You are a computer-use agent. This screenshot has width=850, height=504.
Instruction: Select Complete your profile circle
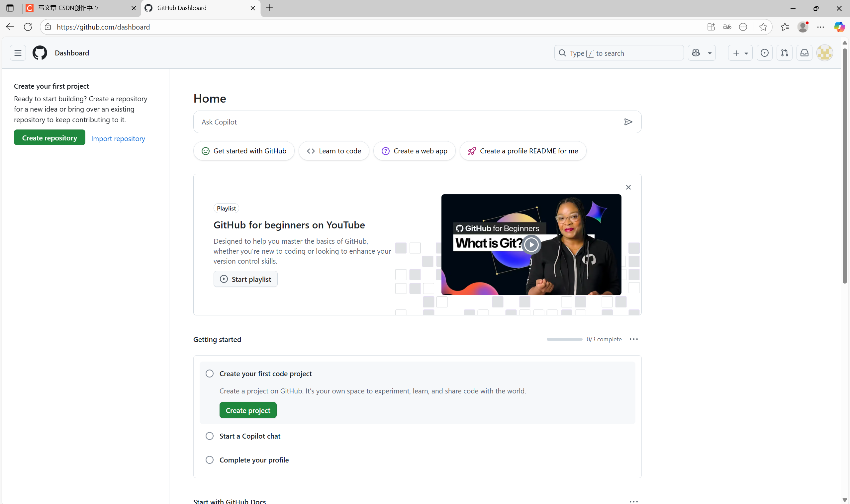tap(210, 460)
